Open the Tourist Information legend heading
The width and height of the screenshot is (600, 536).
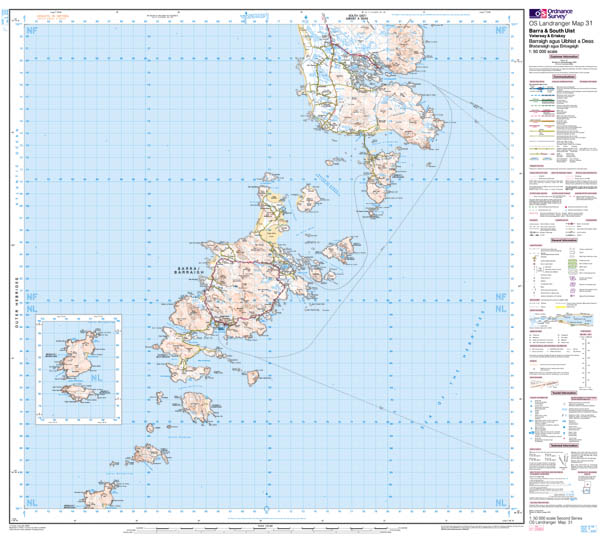[x=564, y=393]
